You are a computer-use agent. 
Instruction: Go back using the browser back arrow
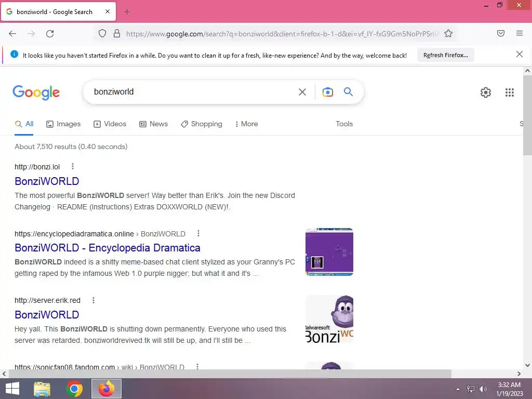pyautogui.click(x=12, y=34)
